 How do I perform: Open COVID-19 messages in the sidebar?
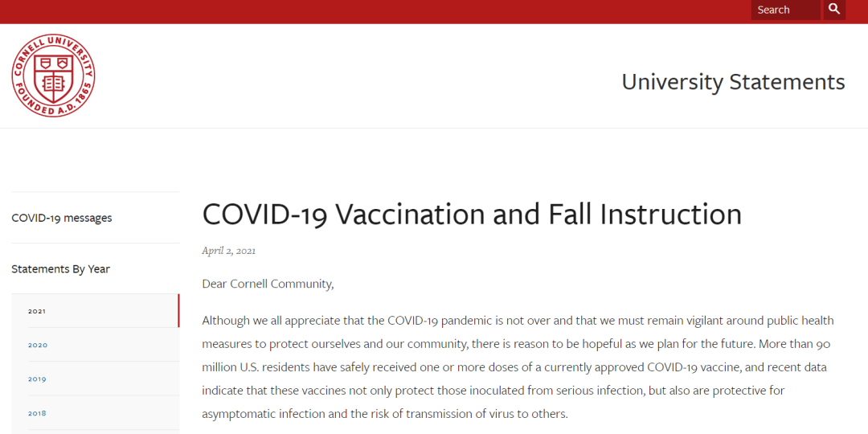(61, 218)
